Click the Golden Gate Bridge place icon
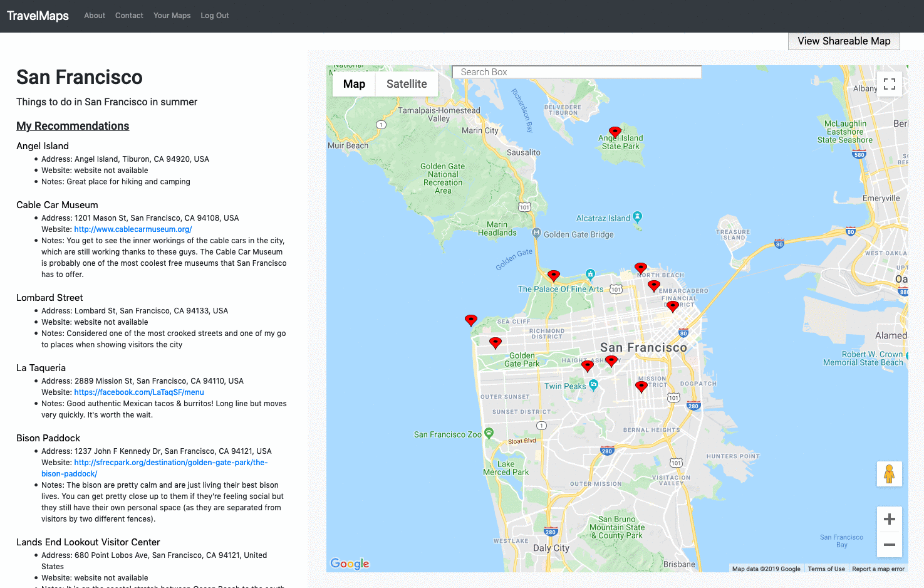Viewport: 924px width, 588px height. click(536, 233)
